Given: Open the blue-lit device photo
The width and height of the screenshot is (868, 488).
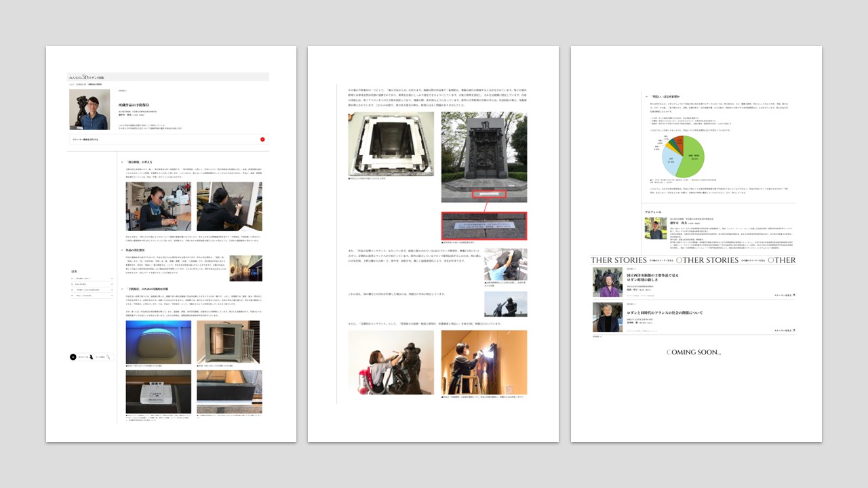Looking at the screenshot, I should [159, 342].
